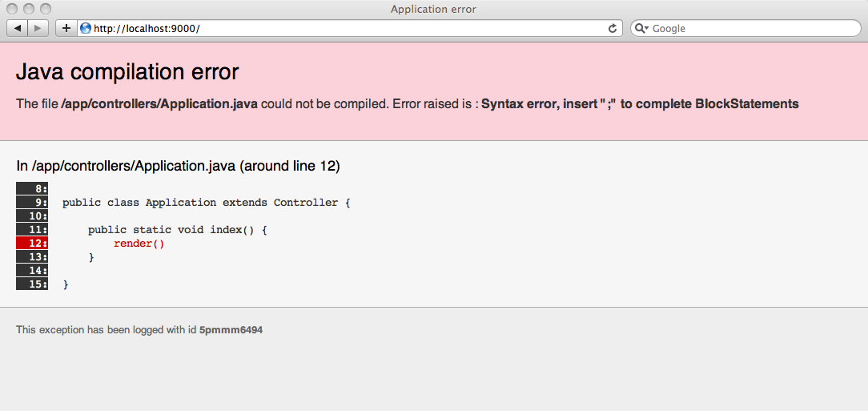Reload the page with the refresh icon

tap(613, 28)
